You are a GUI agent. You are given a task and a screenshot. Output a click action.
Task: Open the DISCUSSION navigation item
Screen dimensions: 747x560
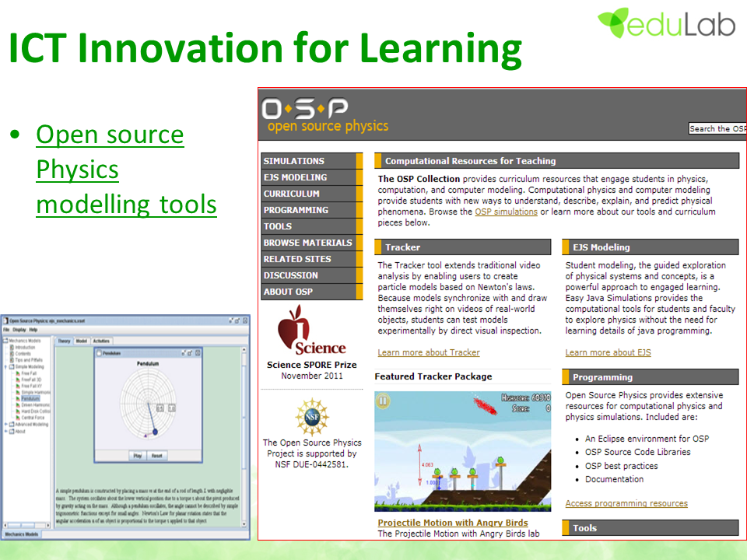coord(311,275)
